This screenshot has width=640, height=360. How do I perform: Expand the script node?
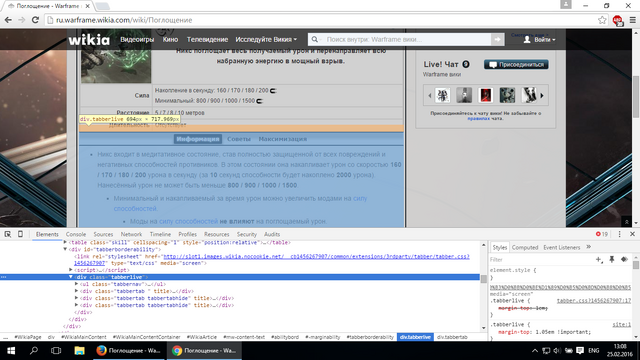click(x=71, y=270)
